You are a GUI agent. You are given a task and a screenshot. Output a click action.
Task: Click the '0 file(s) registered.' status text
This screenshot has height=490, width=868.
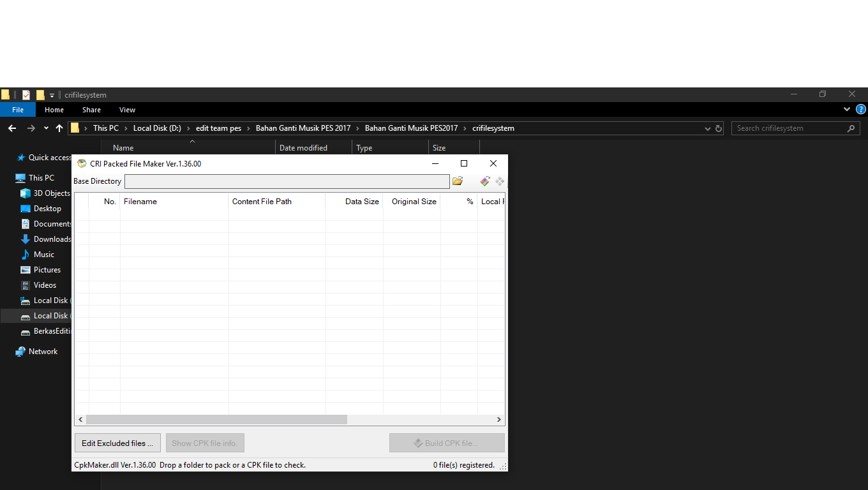tap(464, 465)
